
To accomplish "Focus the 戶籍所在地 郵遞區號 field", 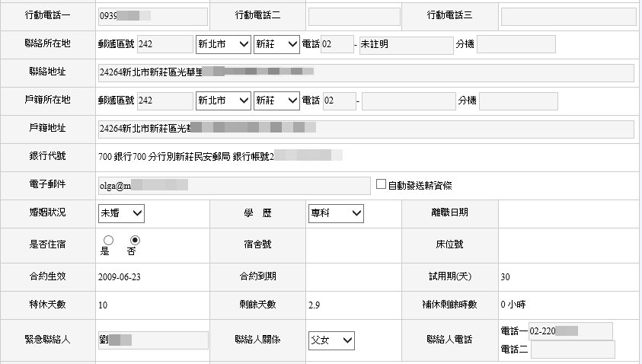I will tap(164, 101).
